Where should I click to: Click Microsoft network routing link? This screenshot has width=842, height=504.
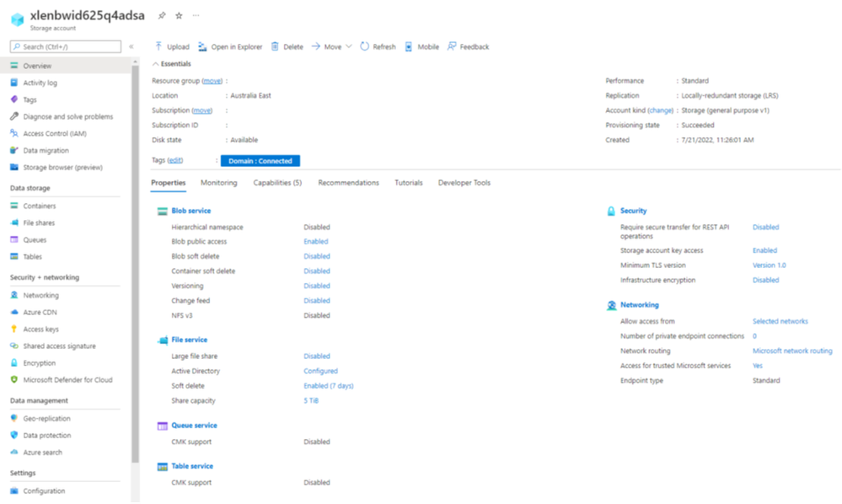(792, 351)
